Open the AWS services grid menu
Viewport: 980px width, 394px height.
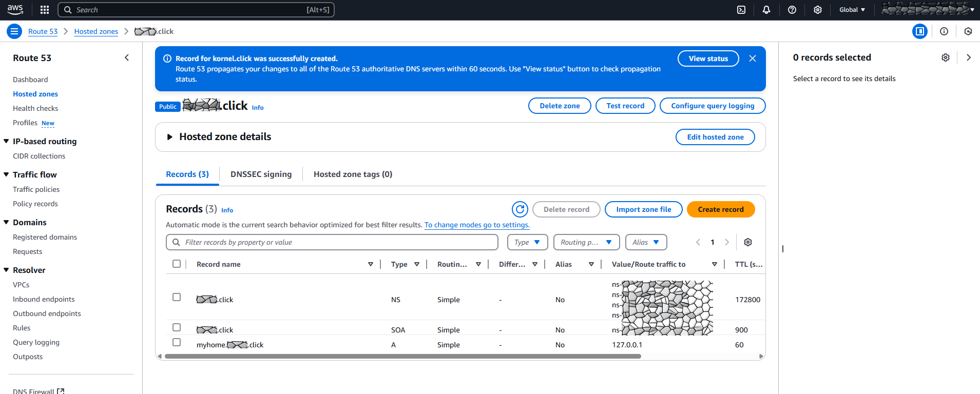(x=45, y=10)
